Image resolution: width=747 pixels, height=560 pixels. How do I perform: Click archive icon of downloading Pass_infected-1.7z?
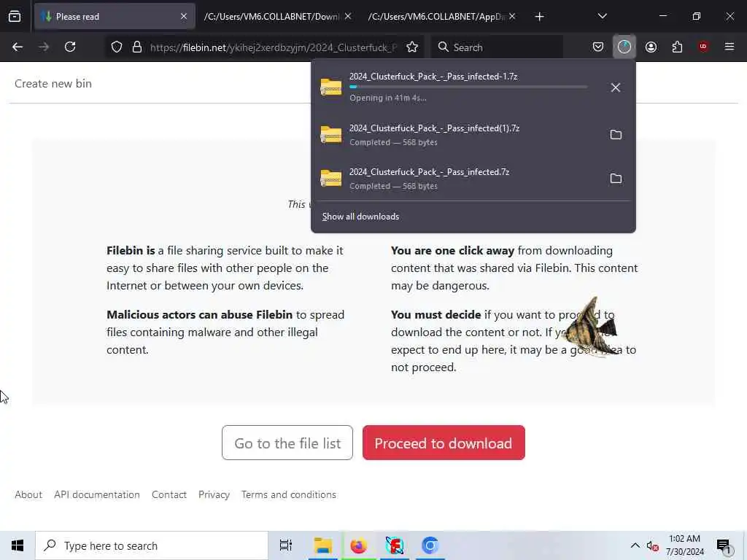tap(331, 87)
